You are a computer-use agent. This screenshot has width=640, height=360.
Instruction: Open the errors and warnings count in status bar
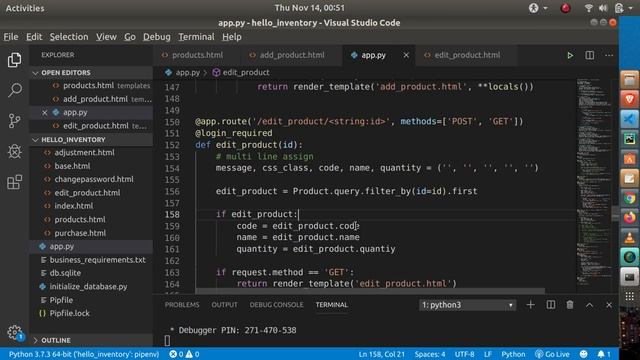click(x=184, y=354)
